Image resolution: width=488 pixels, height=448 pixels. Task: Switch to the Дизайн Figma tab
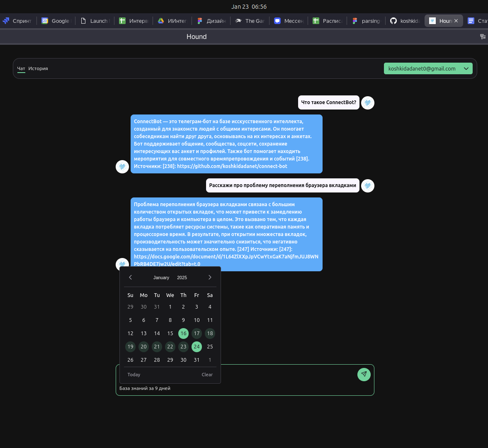(x=211, y=21)
